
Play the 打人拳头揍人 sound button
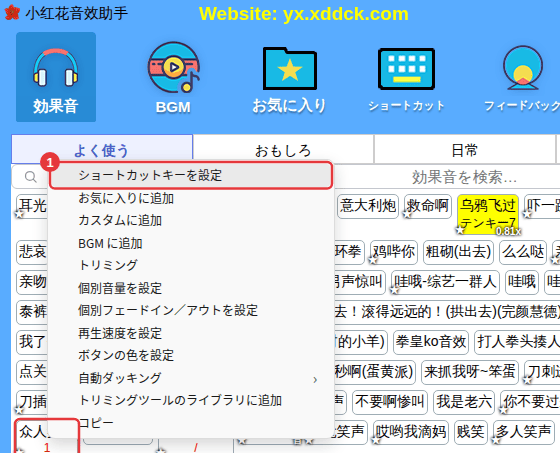pyautogui.click(x=518, y=342)
